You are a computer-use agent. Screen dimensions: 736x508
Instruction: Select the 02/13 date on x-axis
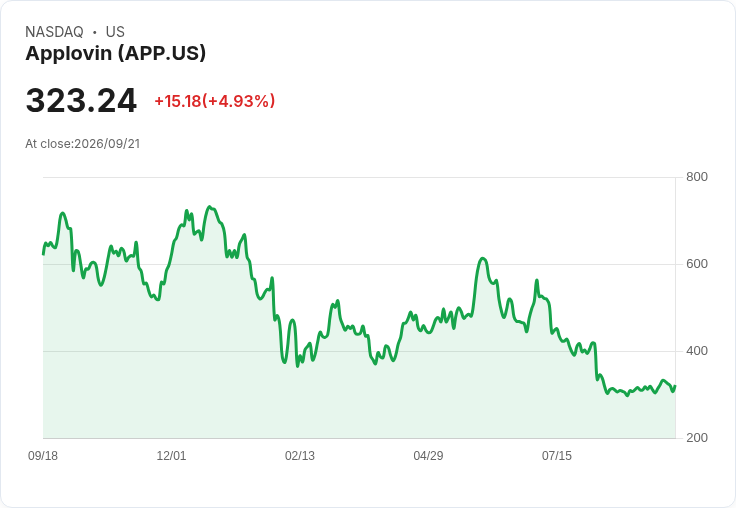point(300,455)
